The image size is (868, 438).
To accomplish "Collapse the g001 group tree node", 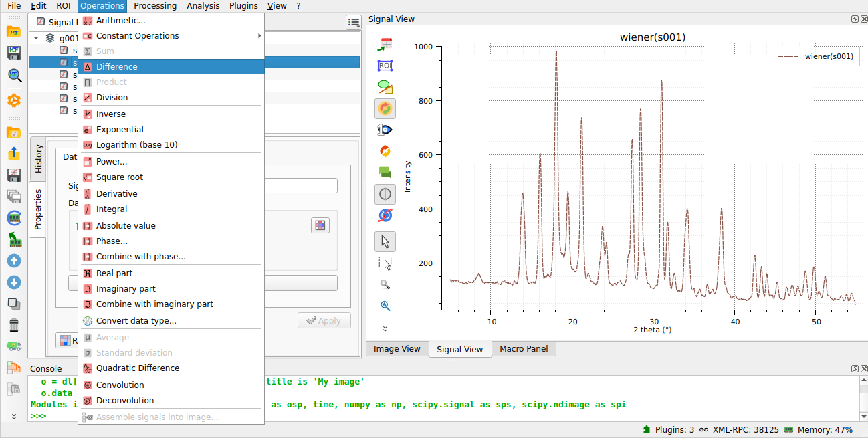I will (x=36, y=38).
